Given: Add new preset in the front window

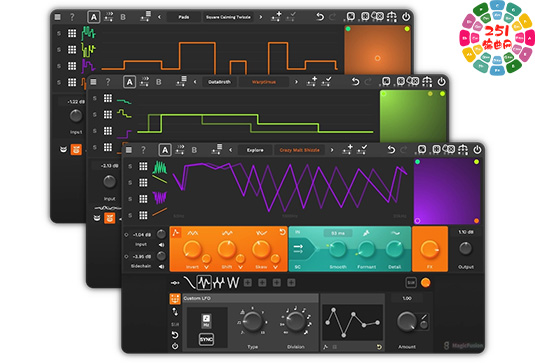Looking at the screenshot, I should (347, 149).
